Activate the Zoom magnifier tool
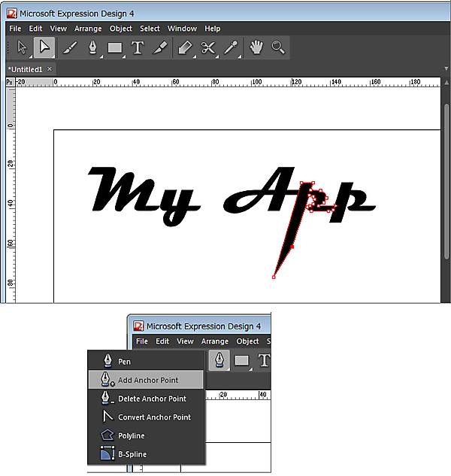The width and height of the screenshot is (451, 476). (278, 47)
